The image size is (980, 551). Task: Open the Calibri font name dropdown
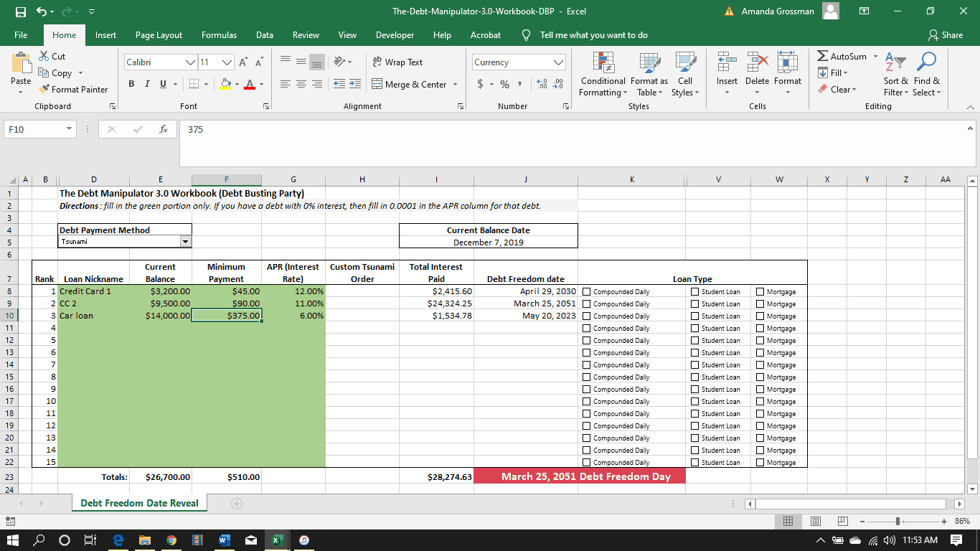tap(190, 62)
